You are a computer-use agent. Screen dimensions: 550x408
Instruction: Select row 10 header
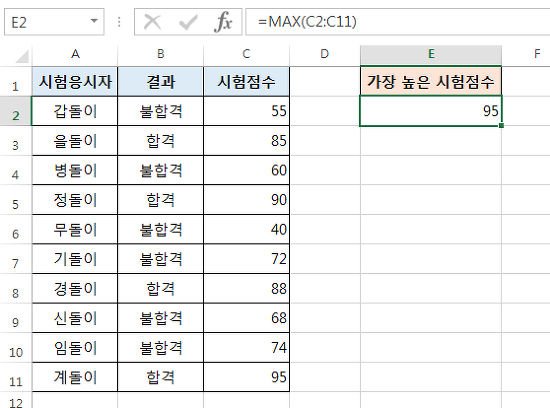coord(16,348)
